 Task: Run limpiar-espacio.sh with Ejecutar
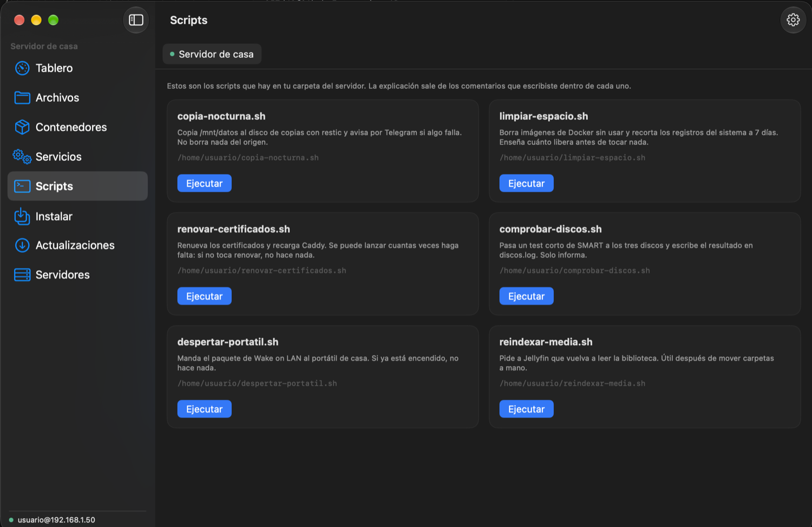(526, 183)
